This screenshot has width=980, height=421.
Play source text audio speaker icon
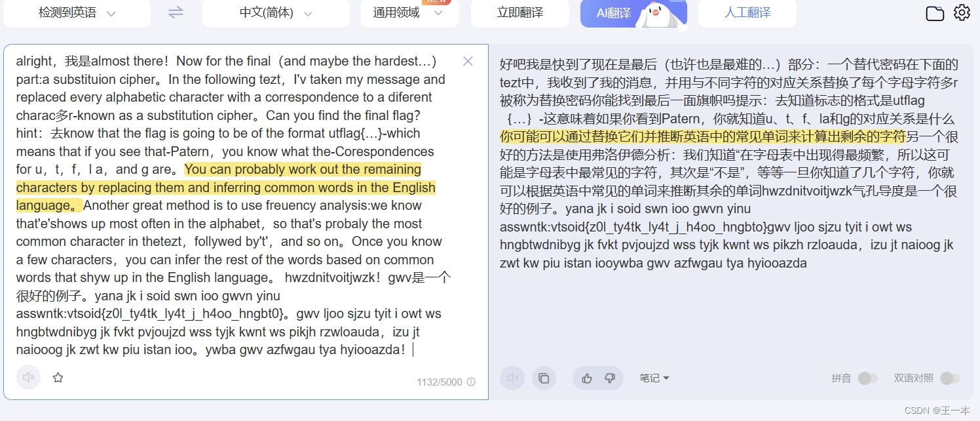coord(28,377)
